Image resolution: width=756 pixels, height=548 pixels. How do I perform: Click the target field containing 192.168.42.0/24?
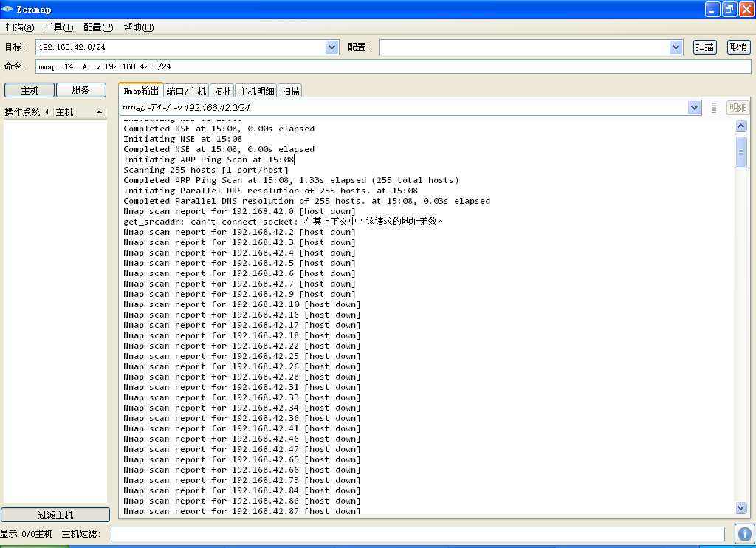181,47
